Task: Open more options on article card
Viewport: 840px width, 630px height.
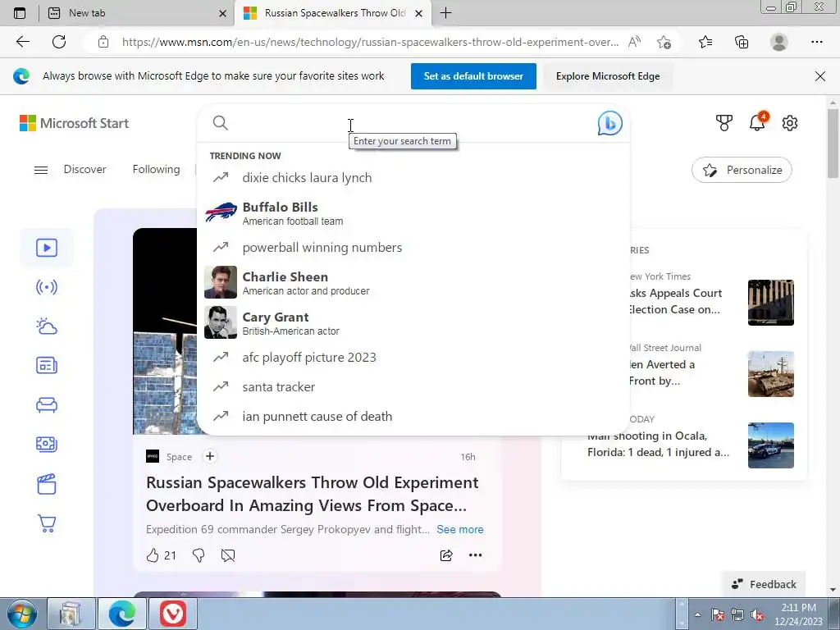Action: (x=475, y=555)
